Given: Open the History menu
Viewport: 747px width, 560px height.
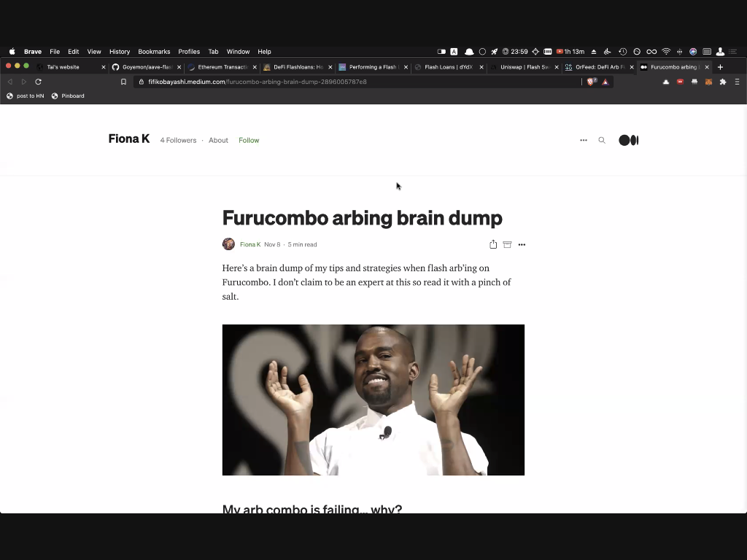Looking at the screenshot, I should (x=120, y=52).
